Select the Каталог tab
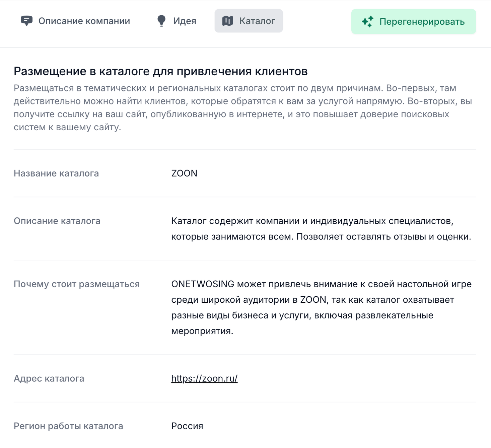Image resolution: width=491 pixels, height=448 pixels. [x=249, y=21]
